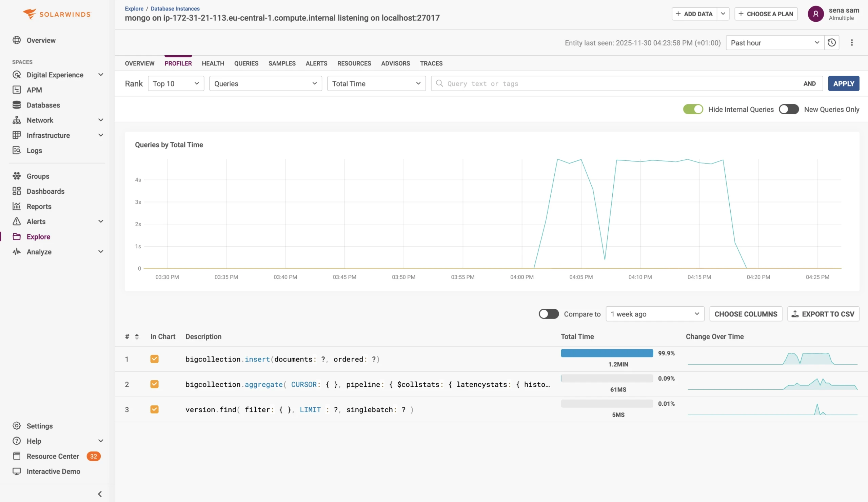Click the Groups icon
This screenshot has height=502, width=868.
(x=17, y=176)
